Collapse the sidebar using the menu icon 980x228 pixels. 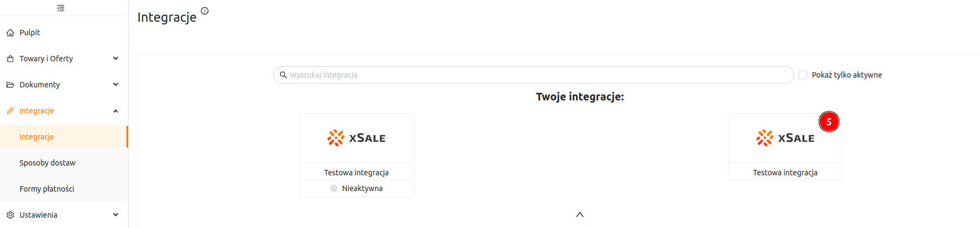coord(61,8)
